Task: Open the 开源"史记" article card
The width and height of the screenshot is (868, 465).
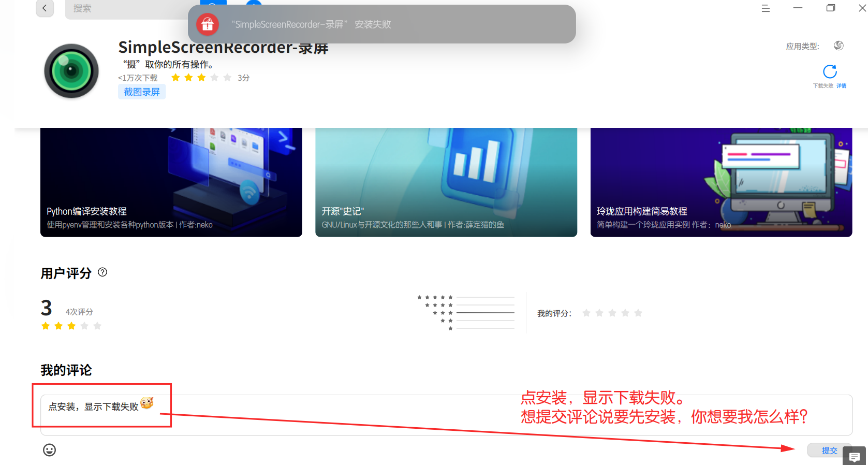Action: pos(446,182)
